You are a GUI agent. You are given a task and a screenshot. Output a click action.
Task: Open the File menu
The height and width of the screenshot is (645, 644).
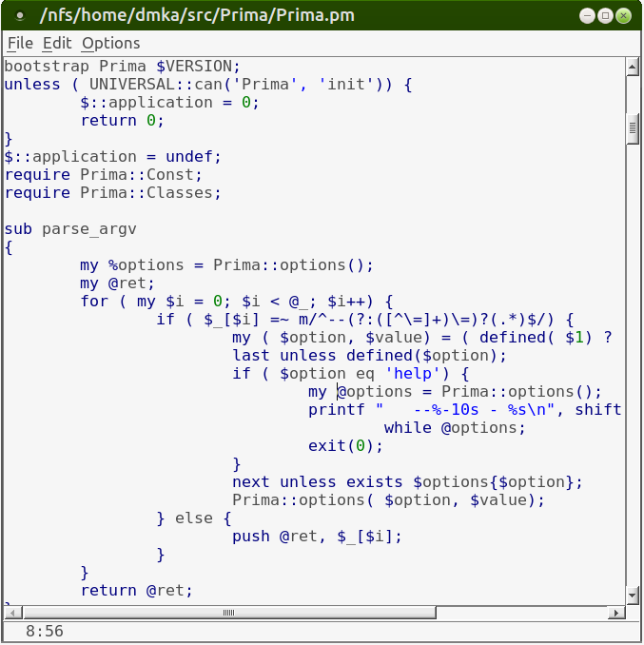(20, 43)
